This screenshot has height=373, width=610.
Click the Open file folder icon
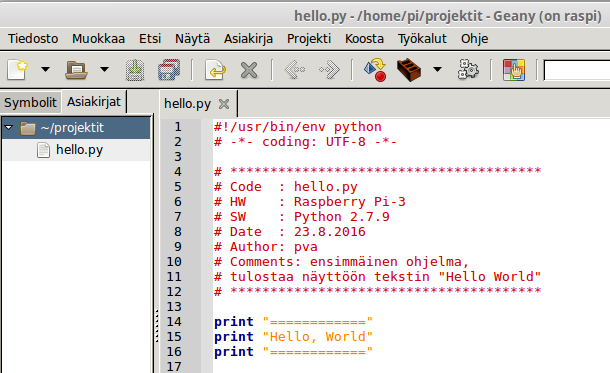point(76,70)
